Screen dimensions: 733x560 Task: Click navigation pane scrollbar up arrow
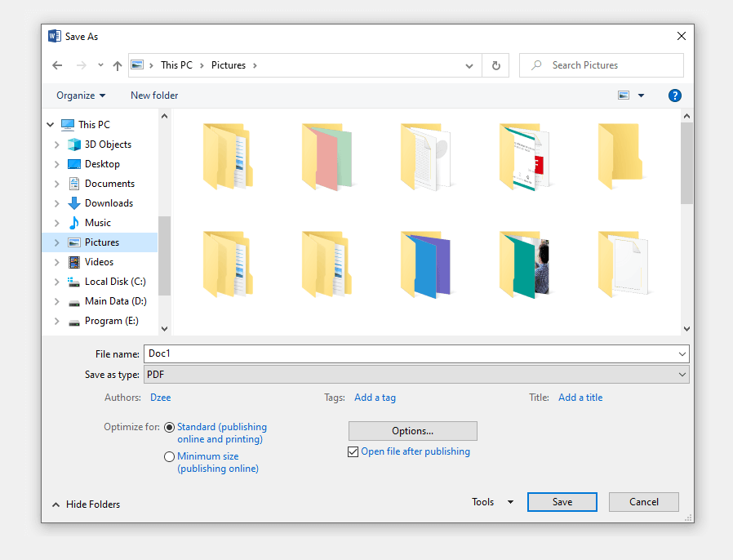[165, 116]
